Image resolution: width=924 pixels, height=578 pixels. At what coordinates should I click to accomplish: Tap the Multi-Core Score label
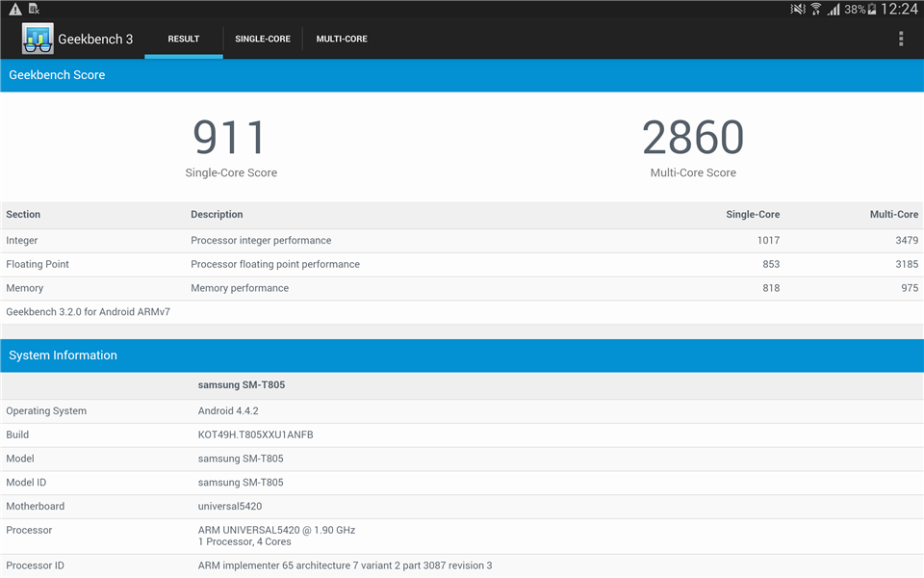693,172
